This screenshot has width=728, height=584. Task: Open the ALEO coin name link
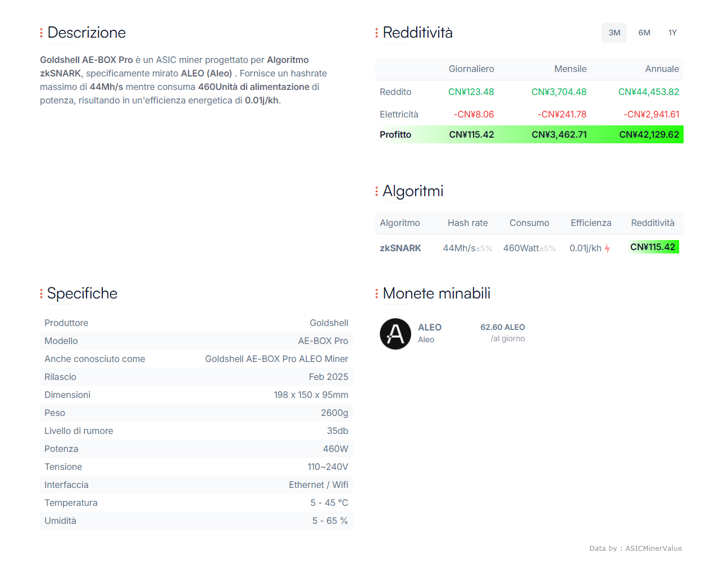click(430, 327)
